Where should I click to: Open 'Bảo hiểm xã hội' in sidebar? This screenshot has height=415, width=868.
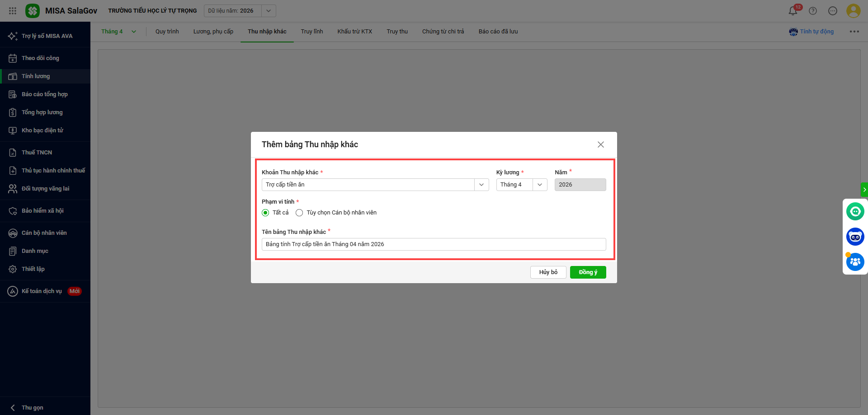42,211
